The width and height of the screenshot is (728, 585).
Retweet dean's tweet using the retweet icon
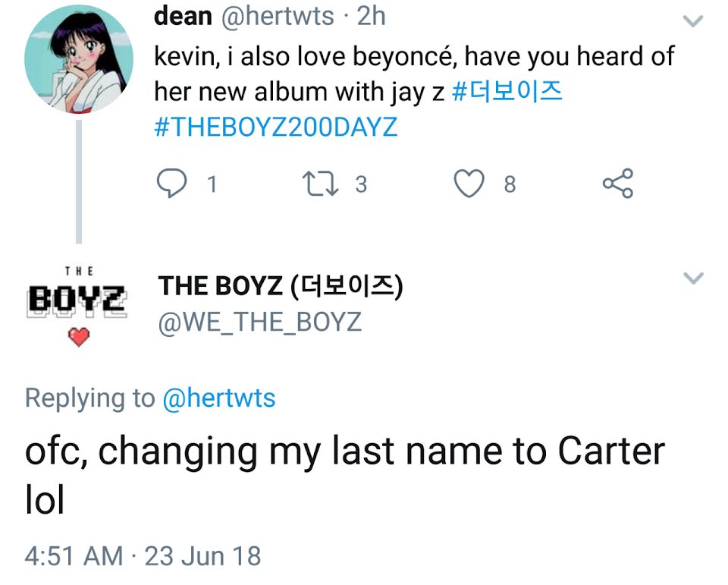[320, 184]
